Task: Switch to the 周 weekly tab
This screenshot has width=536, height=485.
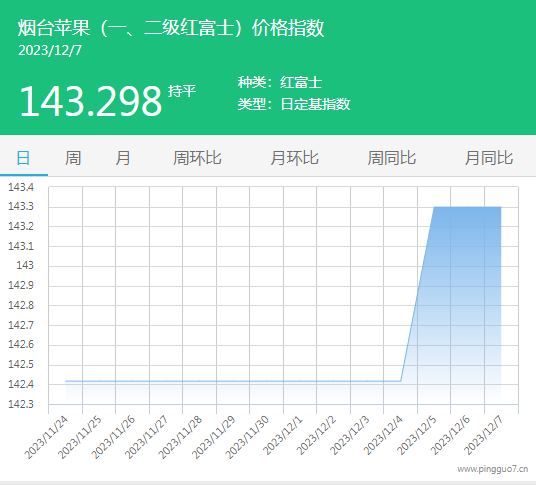Action: click(x=73, y=158)
